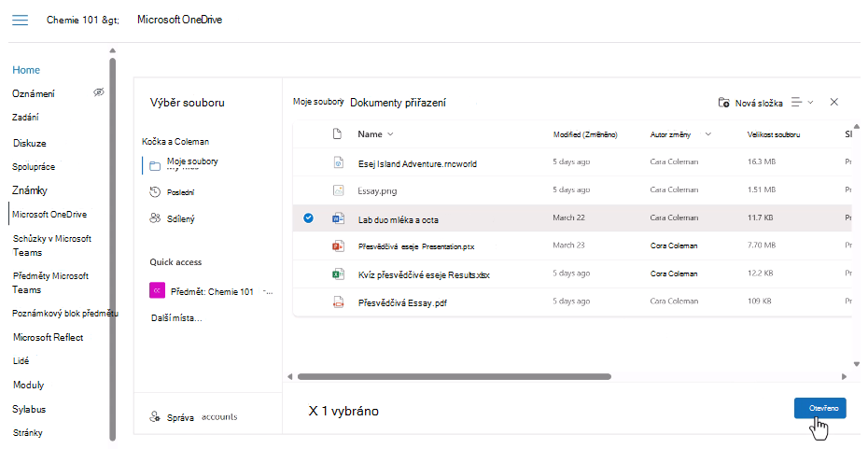Select file Přesvědčivá Essay.pdf

point(402,302)
